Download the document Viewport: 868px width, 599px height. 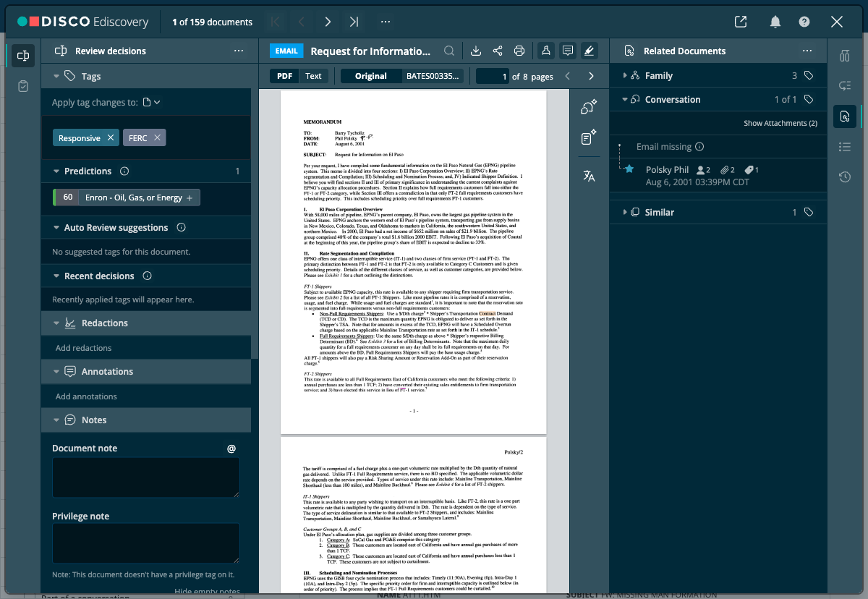pyautogui.click(x=476, y=51)
